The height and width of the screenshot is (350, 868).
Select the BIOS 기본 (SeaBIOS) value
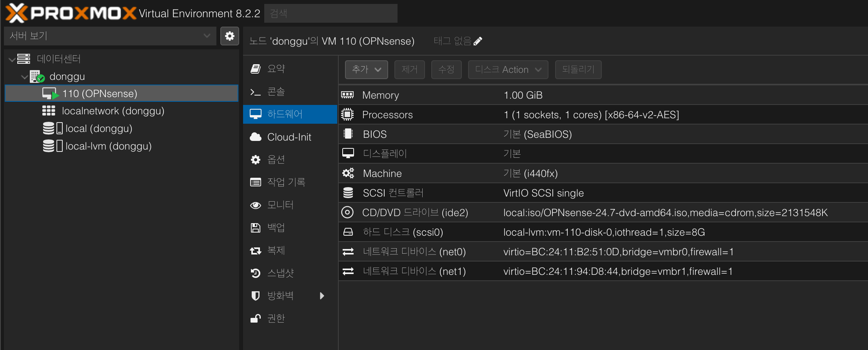[x=538, y=134]
